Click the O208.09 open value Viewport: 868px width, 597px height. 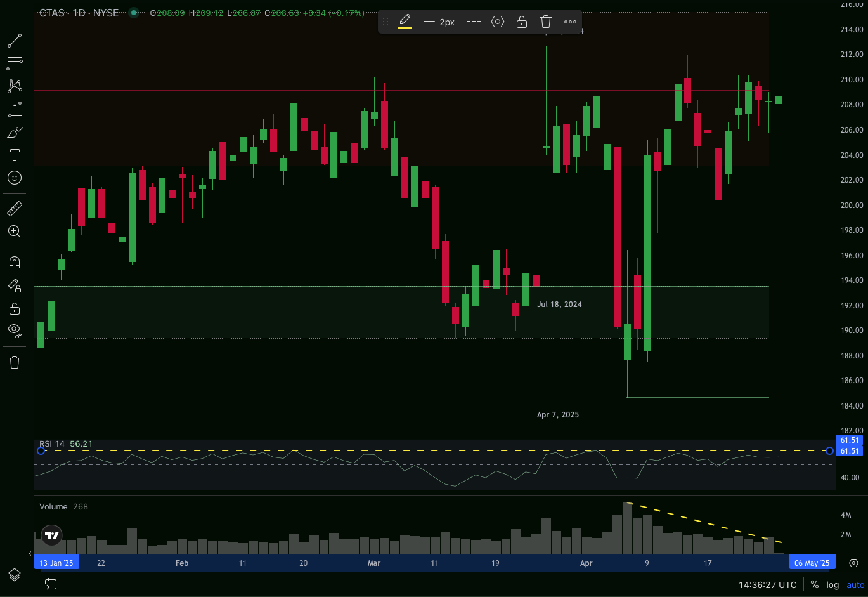click(167, 13)
